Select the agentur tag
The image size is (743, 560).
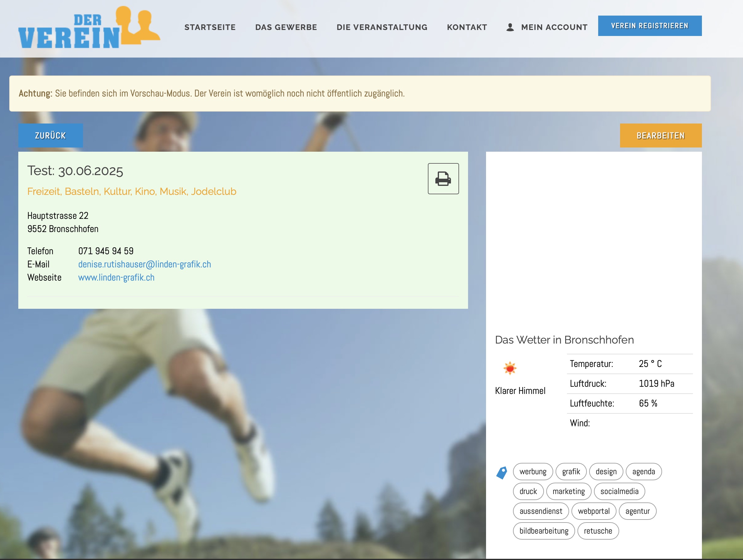[x=637, y=511]
